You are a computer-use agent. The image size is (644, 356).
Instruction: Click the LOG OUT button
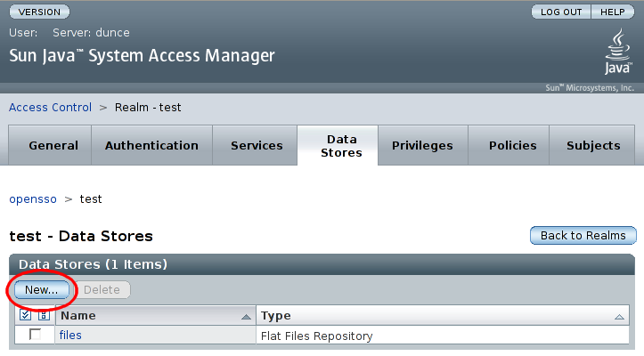[561, 12]
